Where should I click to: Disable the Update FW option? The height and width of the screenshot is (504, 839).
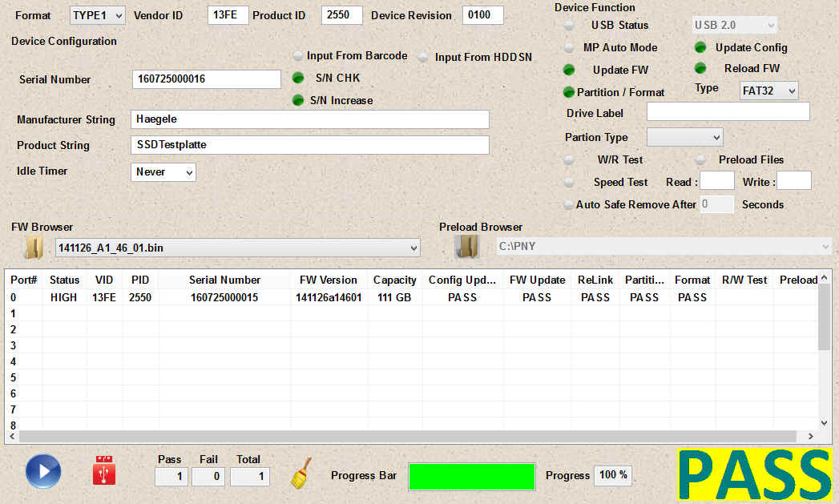[x=569, y=70]
